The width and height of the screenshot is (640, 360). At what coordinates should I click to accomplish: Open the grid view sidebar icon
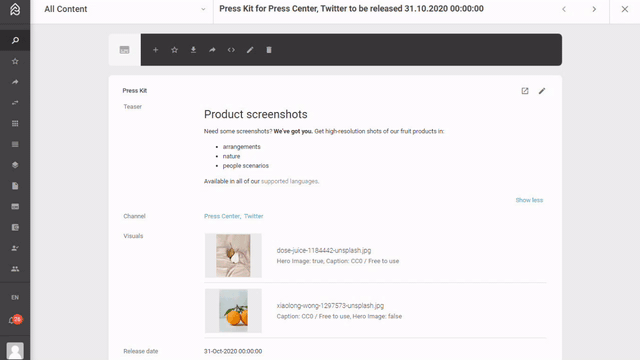[15, 124]
